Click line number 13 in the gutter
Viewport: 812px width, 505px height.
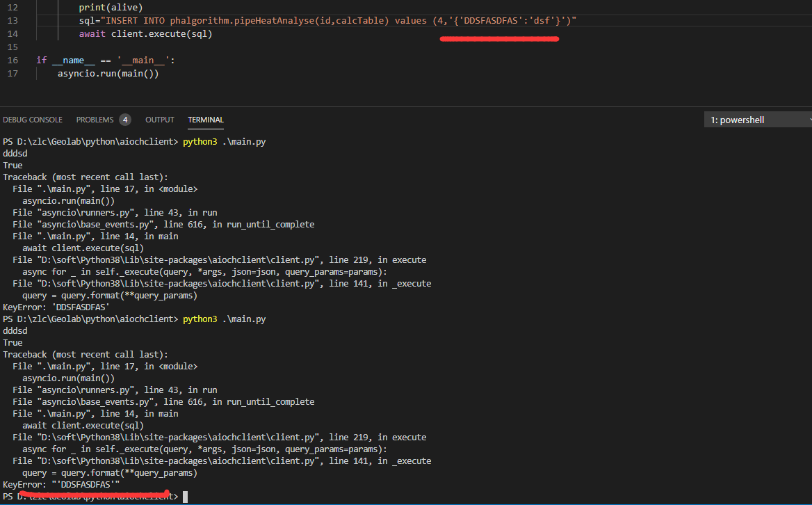(12, 21)
